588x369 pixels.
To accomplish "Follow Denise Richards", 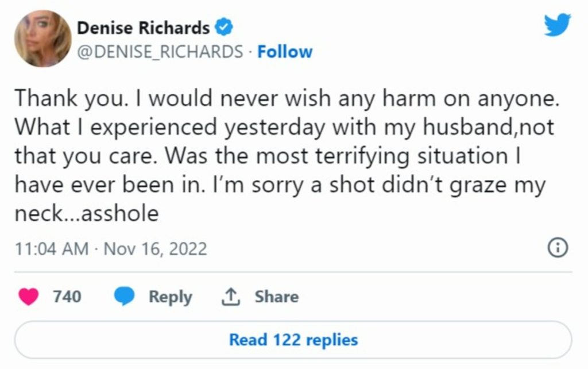I will 285,52.
